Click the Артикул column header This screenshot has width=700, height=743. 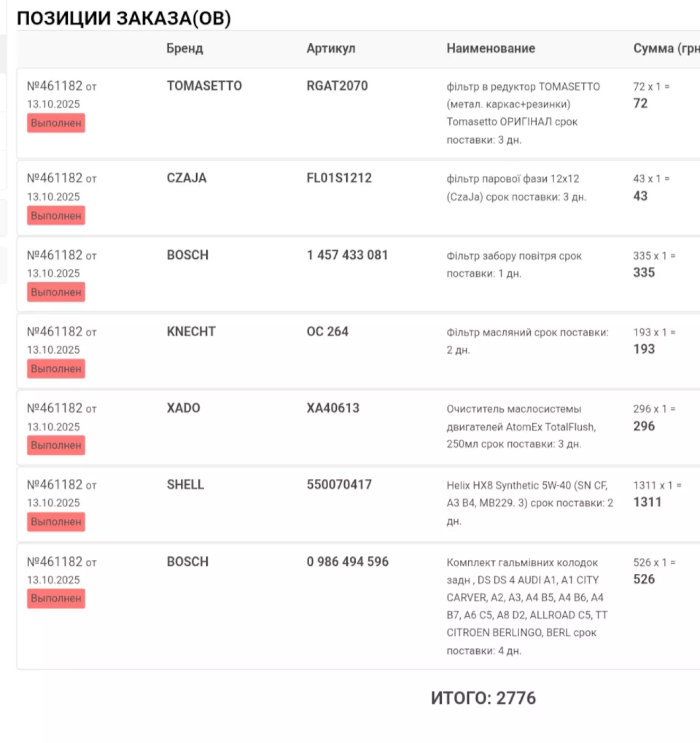click(x=331, y=48)
